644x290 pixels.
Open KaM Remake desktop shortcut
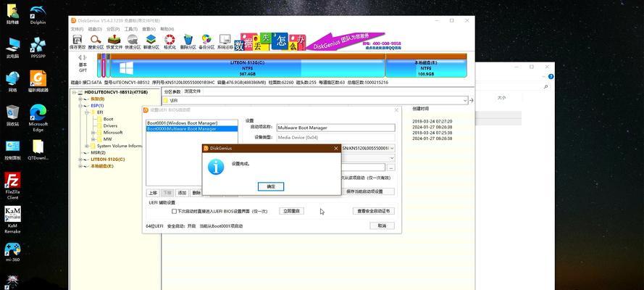(x=13, y=220)
